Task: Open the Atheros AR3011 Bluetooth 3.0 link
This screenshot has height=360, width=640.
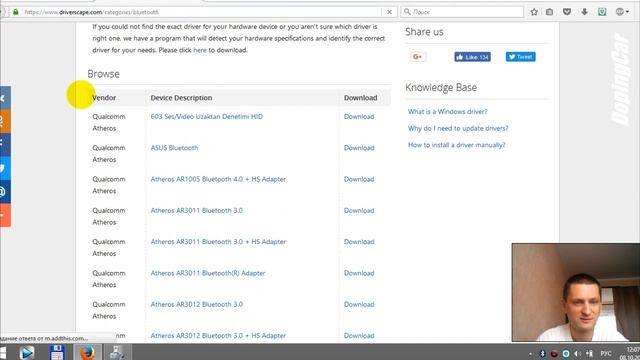Action: (196, 211)
